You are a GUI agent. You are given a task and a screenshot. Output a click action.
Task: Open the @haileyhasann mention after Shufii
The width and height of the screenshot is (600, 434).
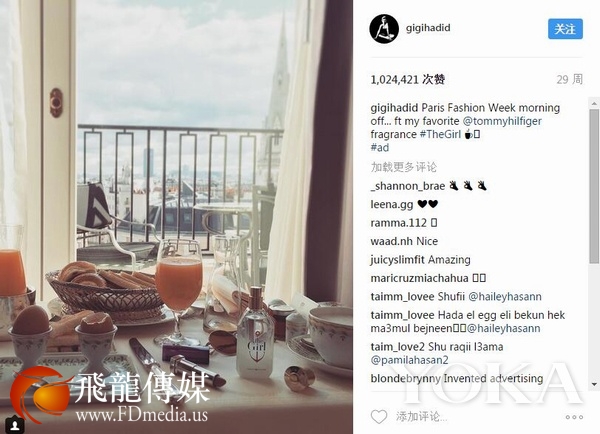pos(505,297)
